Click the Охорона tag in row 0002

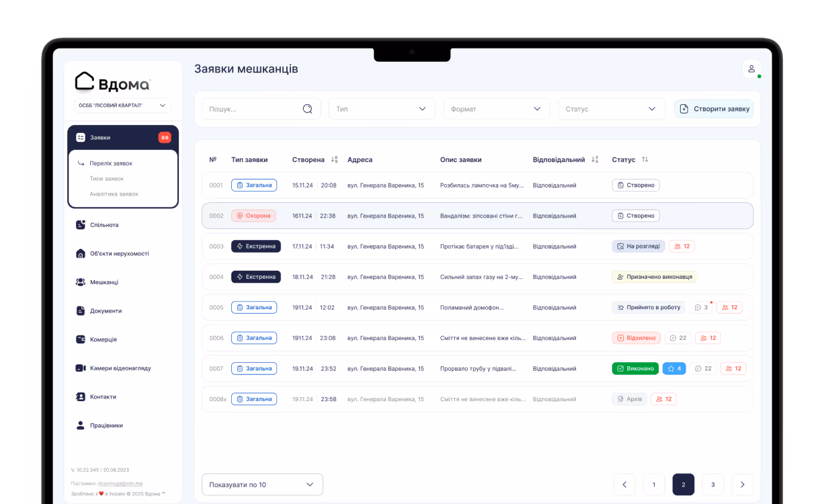253,216
